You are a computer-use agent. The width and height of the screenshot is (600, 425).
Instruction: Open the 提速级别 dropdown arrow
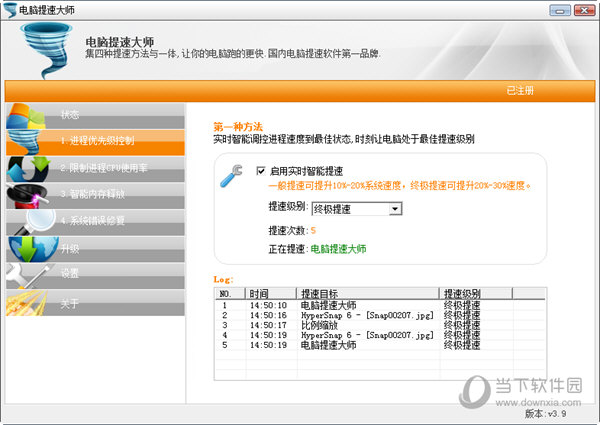tap(395, 209)
